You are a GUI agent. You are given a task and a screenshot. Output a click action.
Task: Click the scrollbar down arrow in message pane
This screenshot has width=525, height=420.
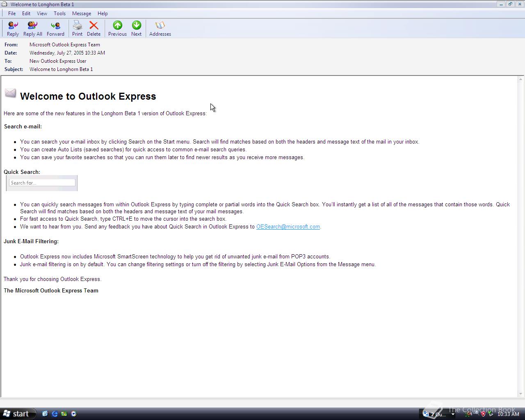(521, 394)
